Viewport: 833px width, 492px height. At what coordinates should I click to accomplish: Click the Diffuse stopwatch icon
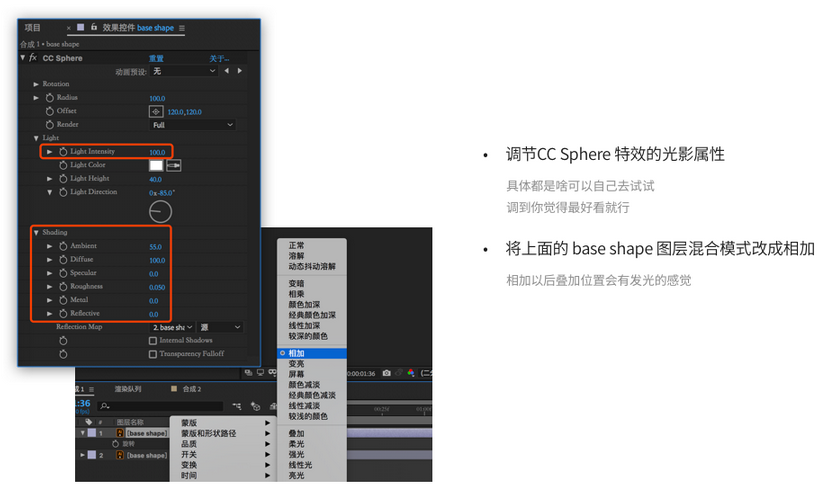click(x=61, y=260)
